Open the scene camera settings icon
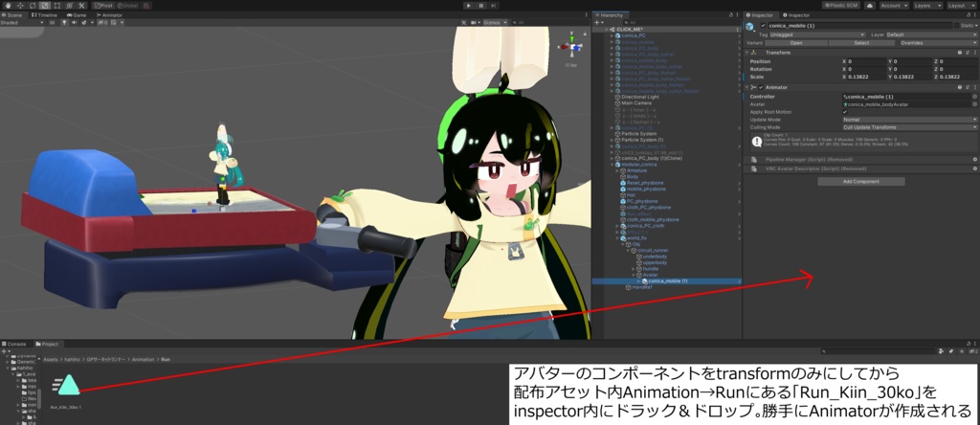This screenshot has width=980, height=425. 474,23
